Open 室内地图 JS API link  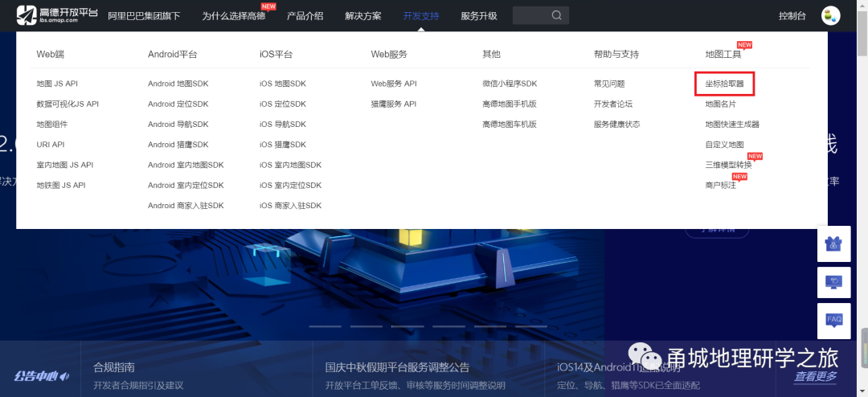(65, 165)
